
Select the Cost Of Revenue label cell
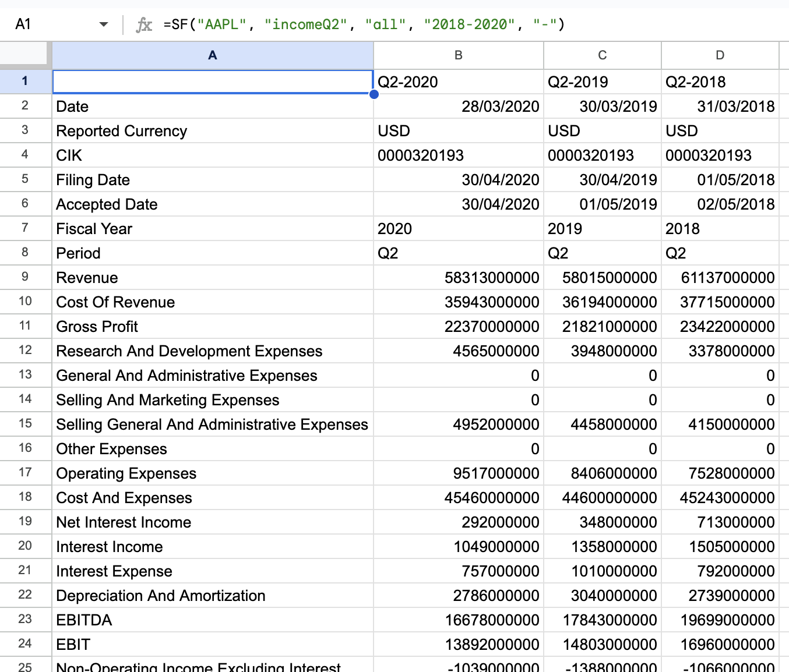point(213,302)
